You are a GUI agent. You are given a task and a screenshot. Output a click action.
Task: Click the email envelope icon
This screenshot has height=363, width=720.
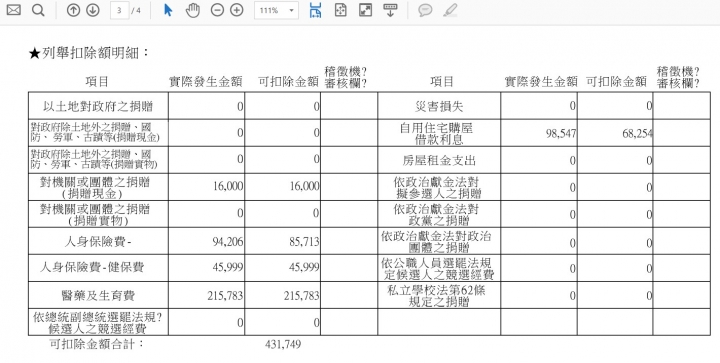coord(13,10)
